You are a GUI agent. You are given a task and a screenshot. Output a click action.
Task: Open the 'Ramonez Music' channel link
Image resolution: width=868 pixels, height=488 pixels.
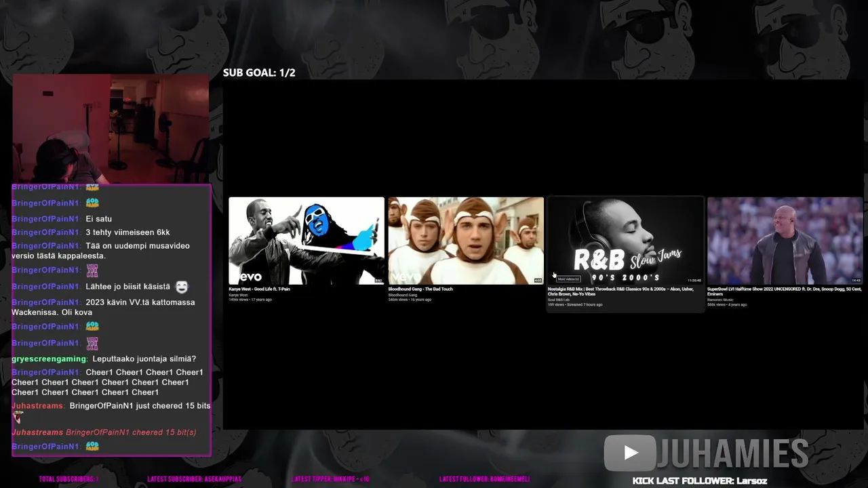pos(720,300)
